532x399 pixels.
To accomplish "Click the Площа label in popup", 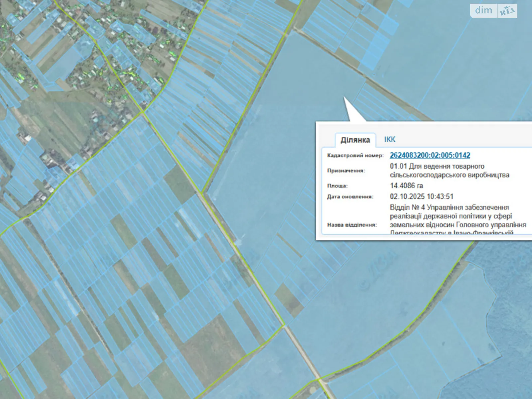I will (337, 186).
